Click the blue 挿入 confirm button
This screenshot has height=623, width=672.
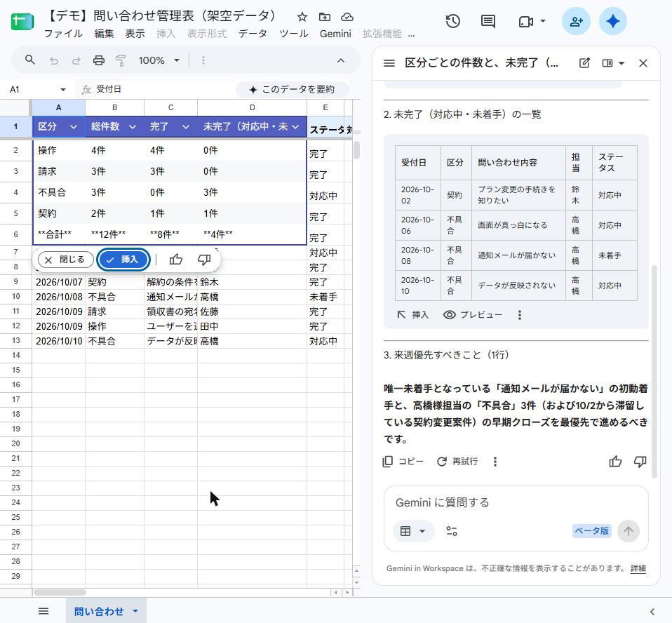(x=123, y=260)
